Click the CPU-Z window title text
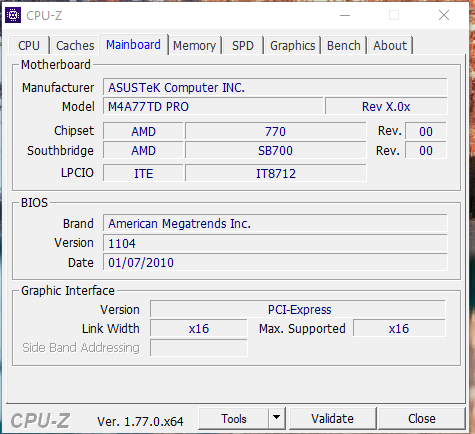Viewport: 475px width, 434px height. (44, 15)
